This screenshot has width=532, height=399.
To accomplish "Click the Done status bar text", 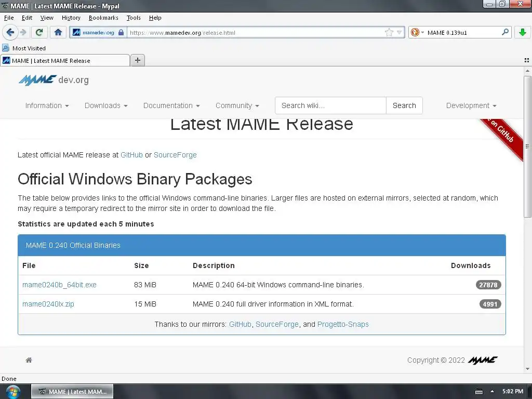I will (9, 379).
